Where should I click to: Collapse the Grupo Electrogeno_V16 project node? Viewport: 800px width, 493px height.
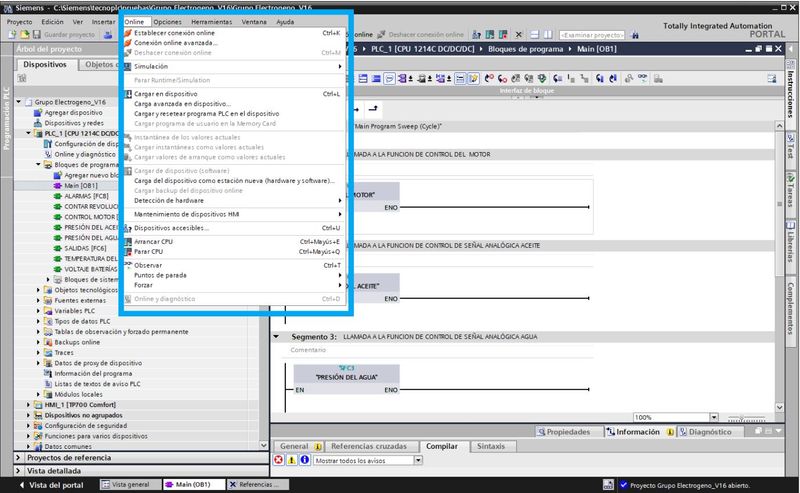[x=19, y=102]
